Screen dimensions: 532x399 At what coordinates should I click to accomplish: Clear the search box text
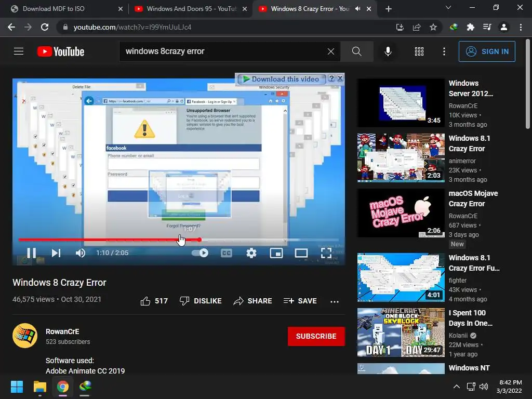331,51
